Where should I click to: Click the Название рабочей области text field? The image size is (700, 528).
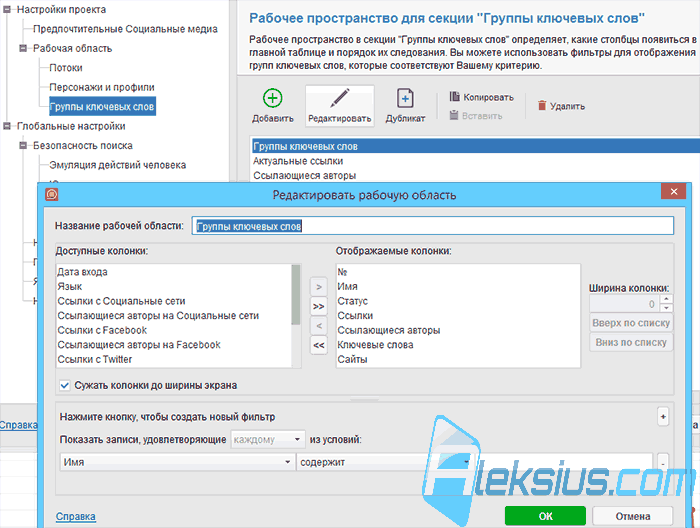433,226
